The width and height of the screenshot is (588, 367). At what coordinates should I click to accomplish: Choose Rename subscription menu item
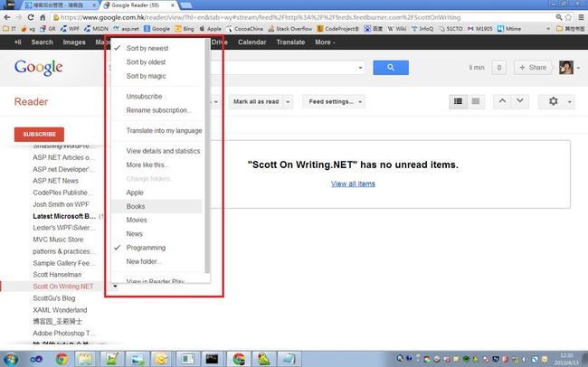[156, 110]
